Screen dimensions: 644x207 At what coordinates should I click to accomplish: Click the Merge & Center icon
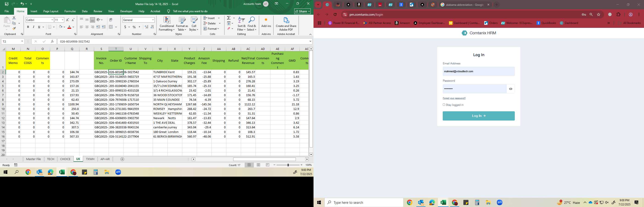coord(111,27)
